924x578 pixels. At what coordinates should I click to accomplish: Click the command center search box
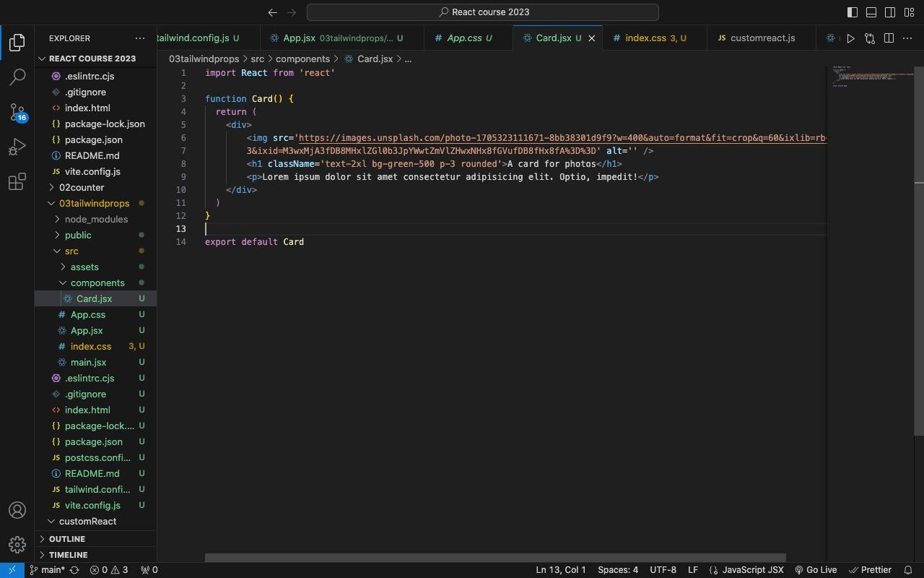pyautogui.click(x=482, y=12)
